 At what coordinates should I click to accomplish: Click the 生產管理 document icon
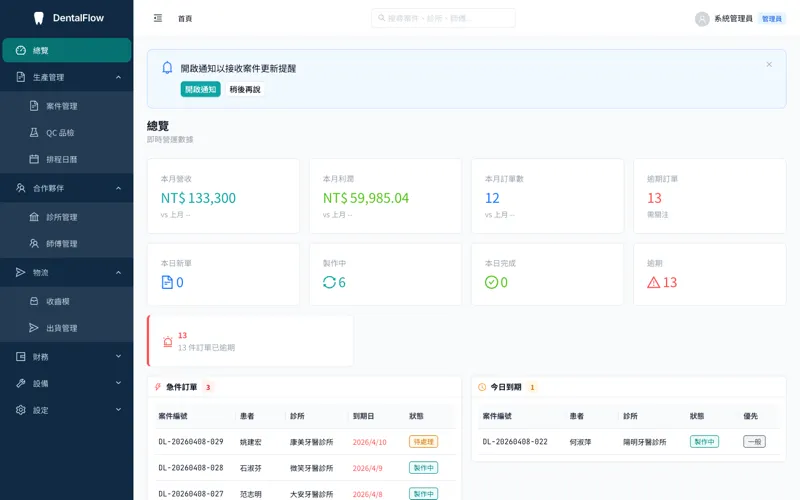tap(20, 77)
